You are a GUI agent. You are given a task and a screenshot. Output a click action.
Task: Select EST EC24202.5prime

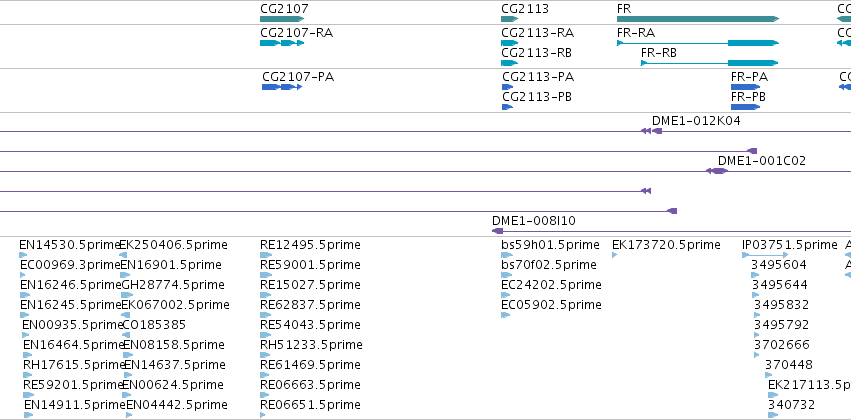[x=551, y=285]
